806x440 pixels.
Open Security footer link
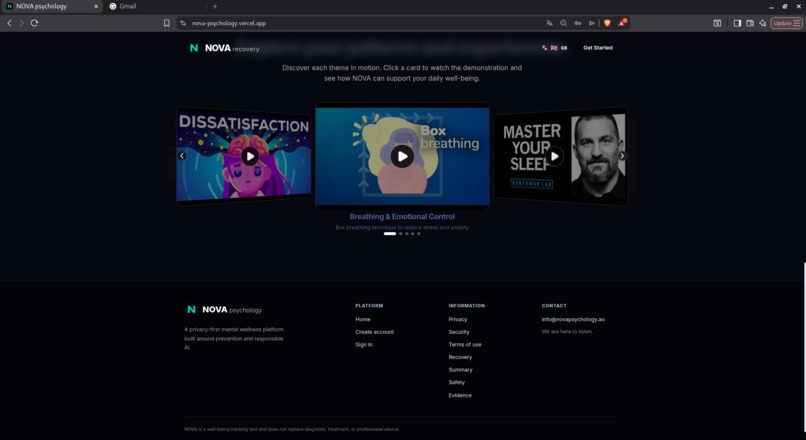[x=459, y=332]
